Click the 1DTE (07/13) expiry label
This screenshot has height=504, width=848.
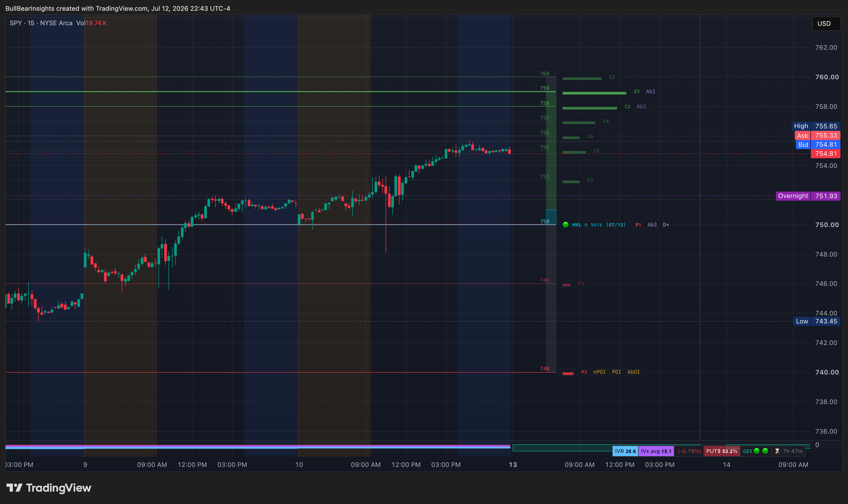[x=608, y=225]
